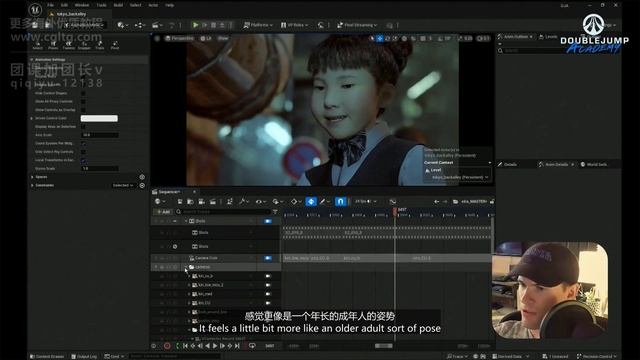Click the white Driven Control Color swatch
The height and width of the screenshot is (360, 640).
click(x=99, y=118)
